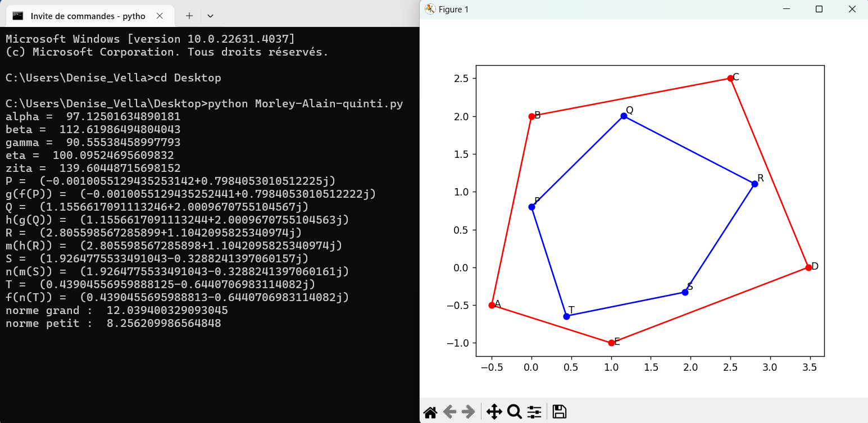Viewport: 868px width, 423px height.
Task: Reset the plot to its original view
Action: pos(430,412)
